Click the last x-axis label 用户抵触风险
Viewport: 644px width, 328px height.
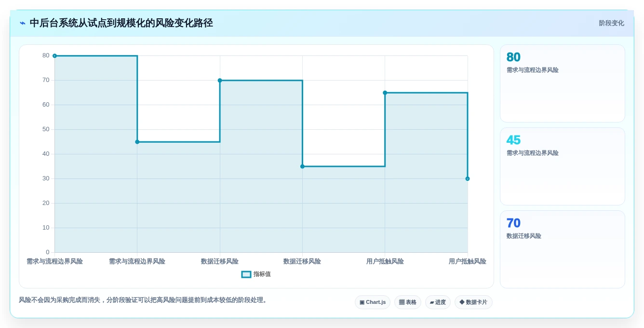point(468,261)
